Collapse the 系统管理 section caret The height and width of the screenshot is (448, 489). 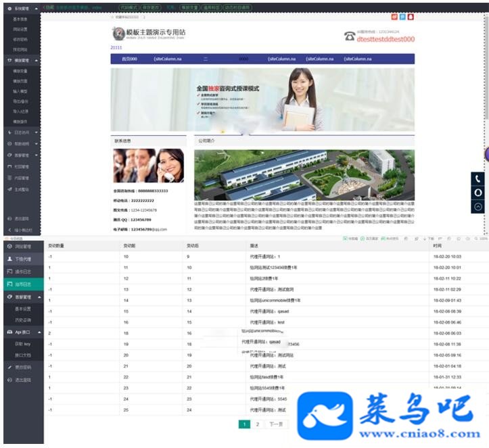tap(36, 9)
